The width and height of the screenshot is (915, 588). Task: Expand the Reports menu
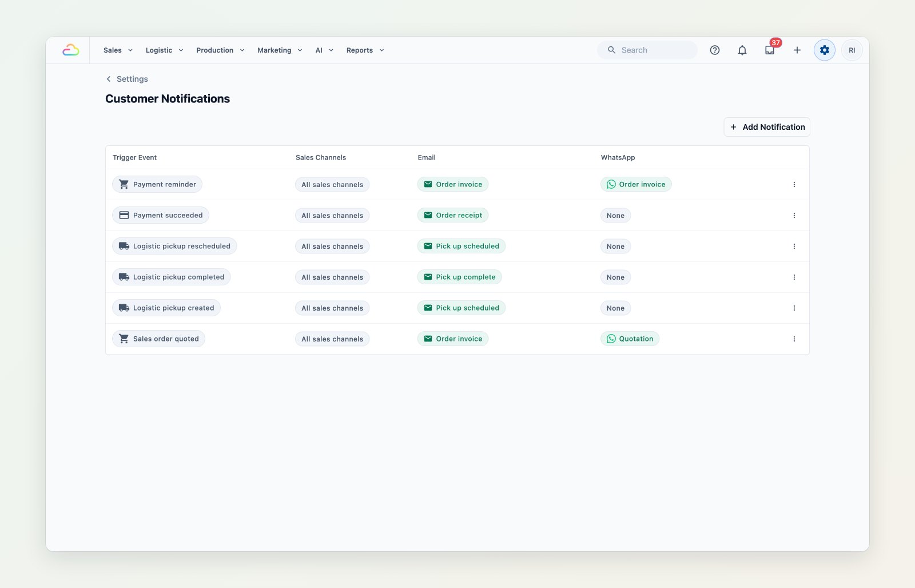click(365, 50)
